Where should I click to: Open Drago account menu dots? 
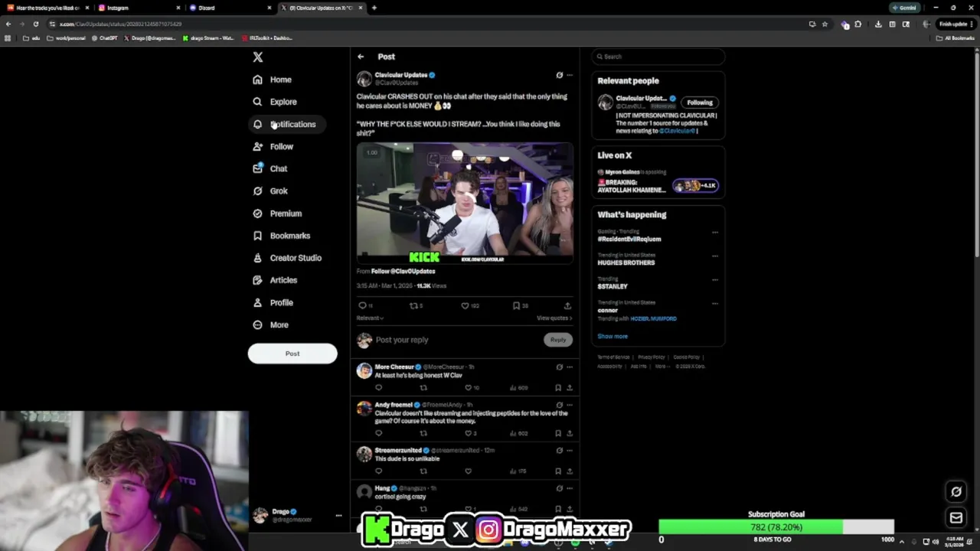pyautogui.click(x=338, y=515)
